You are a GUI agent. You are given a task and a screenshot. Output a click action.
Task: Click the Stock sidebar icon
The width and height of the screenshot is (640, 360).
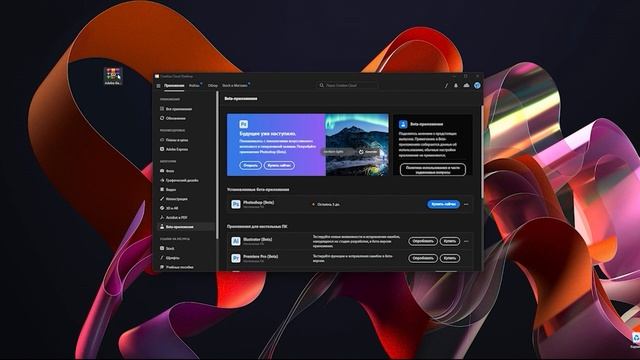point(162,249)
